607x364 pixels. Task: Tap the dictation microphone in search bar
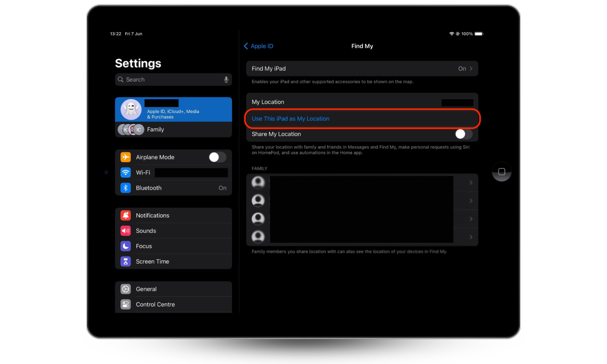click(226, 79)
